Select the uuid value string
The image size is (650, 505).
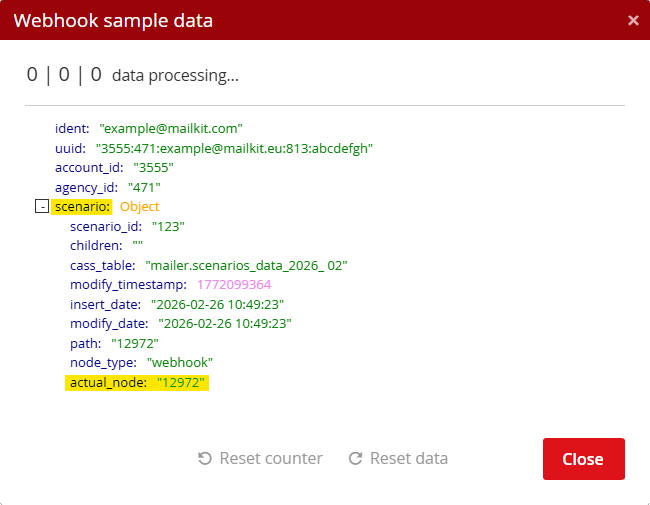coord(234,148)
